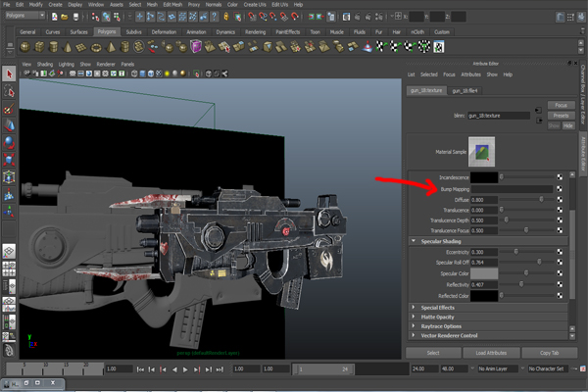Click the Incandescence map button checker icon

(x=560, y=177)
